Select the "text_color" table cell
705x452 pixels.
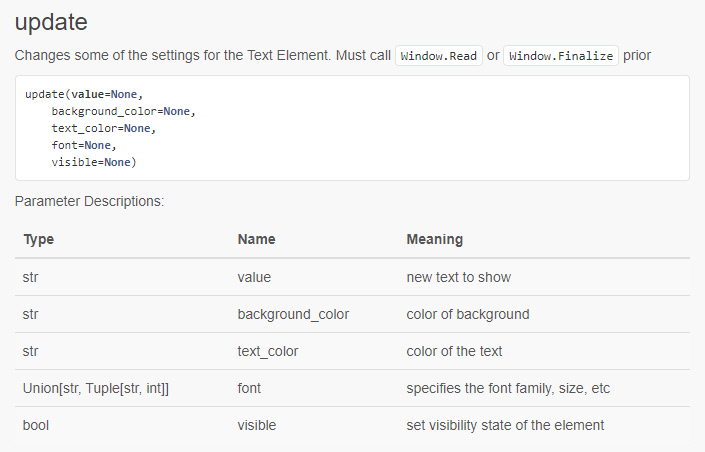coord(268,351)
